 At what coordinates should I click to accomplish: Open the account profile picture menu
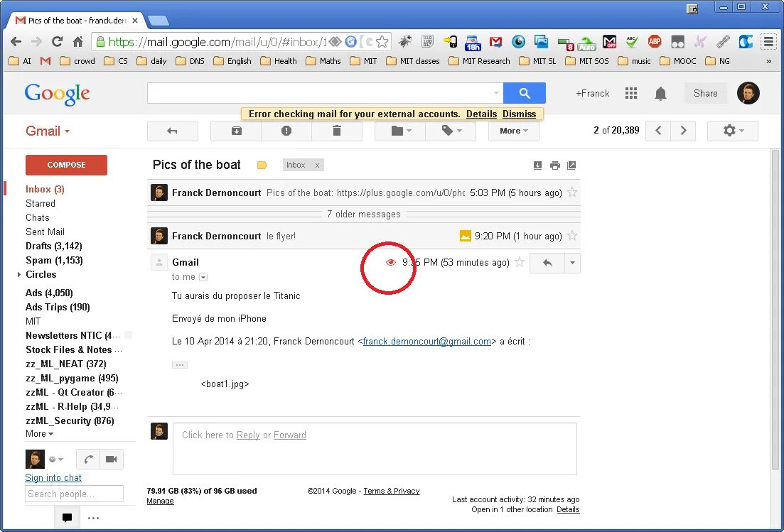[x=748, y=93]
